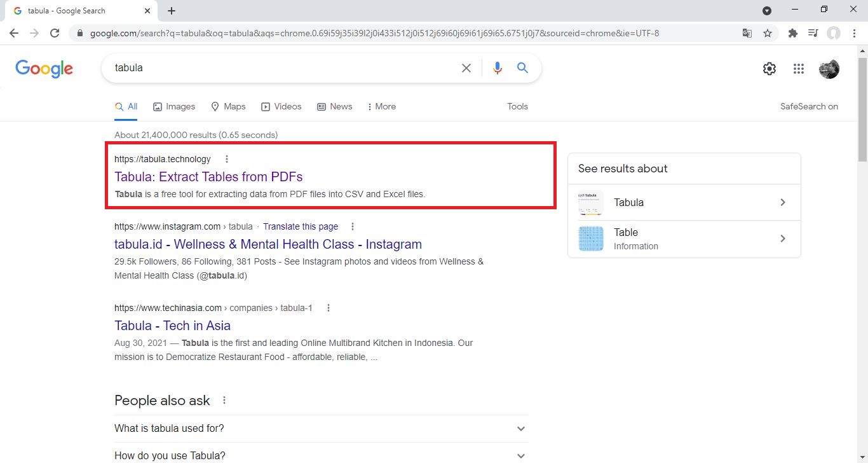Switch to the Maps tab
This screenshot has height=463, width=868.
pyautogui.click(x=228, y=107)
